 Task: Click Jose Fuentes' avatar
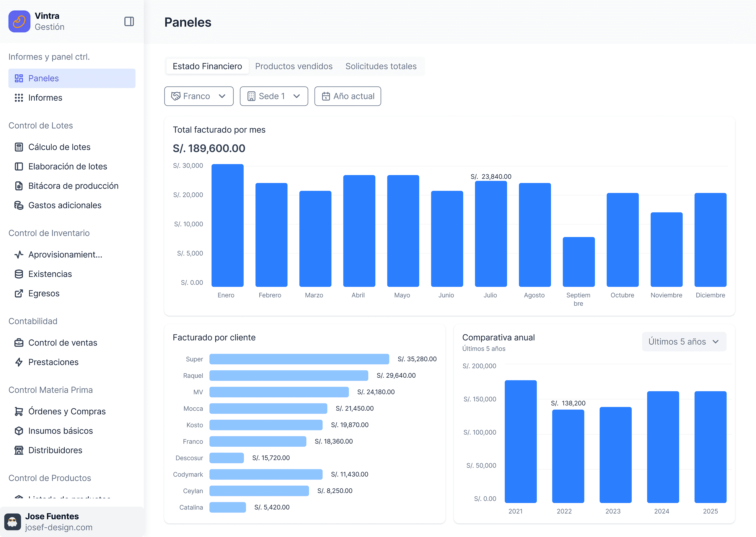click(13, 522)
